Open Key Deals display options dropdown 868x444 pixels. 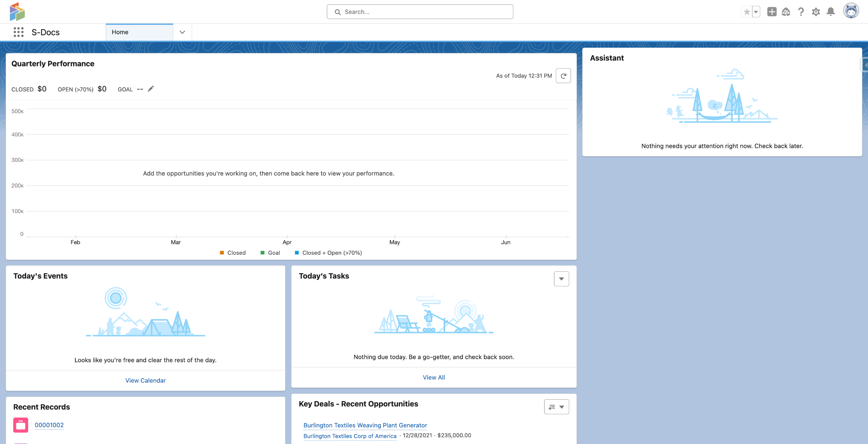pos(556,407)
